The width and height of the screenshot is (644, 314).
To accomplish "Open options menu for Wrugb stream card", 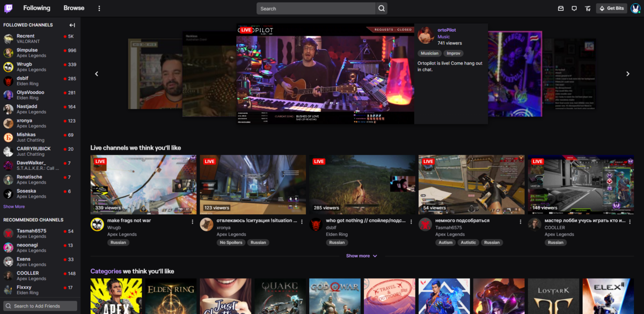I will point(193,221).
